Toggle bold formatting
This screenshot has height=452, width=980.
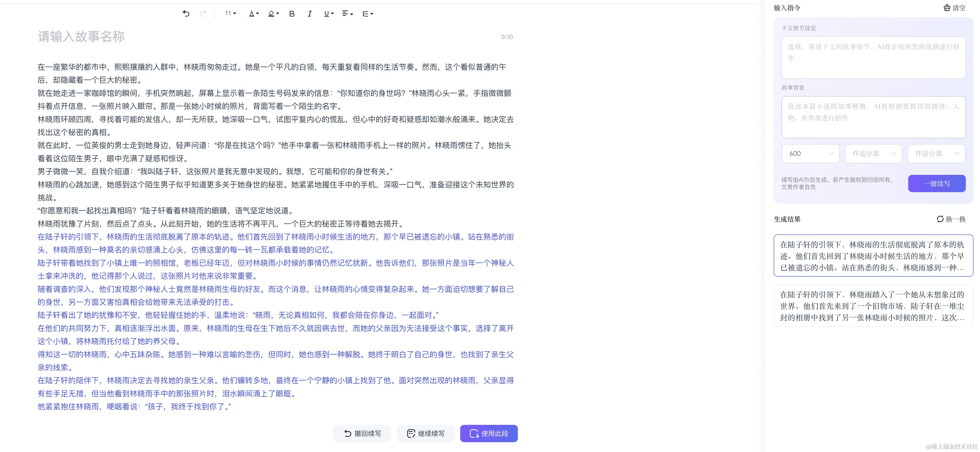(291, 14)
